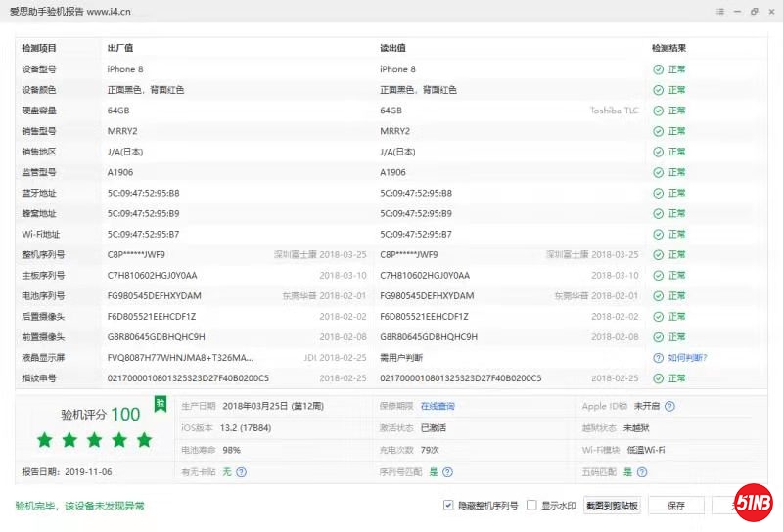
Task: Open 在线查询 warranty link
Action: pos(438,406)
